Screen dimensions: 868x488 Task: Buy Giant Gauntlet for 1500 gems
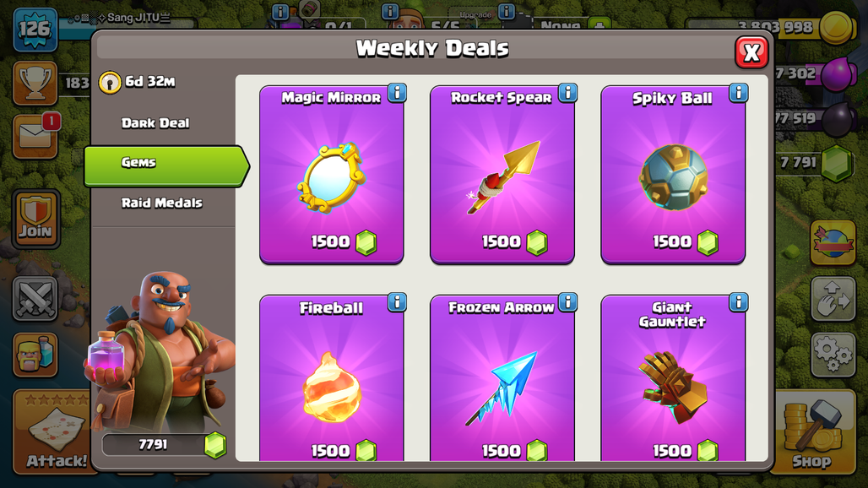(686, 450)
